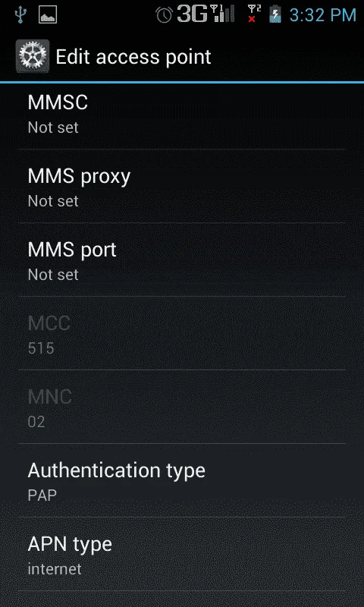Tap the "PAP" authentication value
The height and width of the screenshot is (607, 364).
(x=42, y=495)
